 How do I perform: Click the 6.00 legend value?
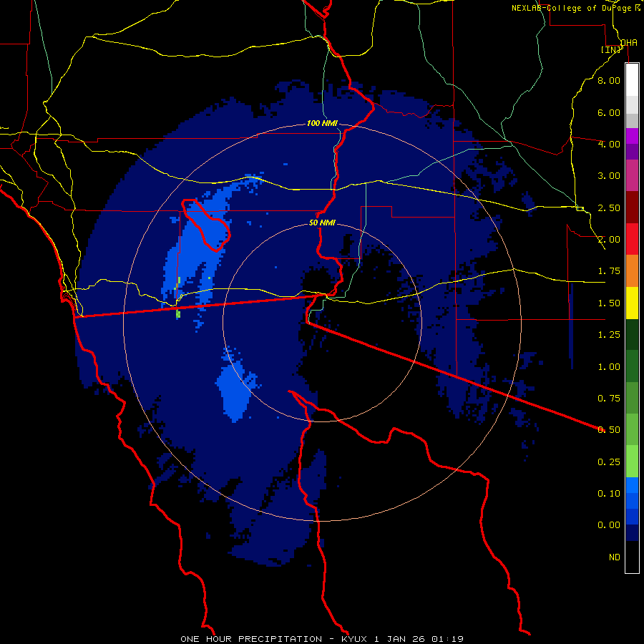[609, 112]
